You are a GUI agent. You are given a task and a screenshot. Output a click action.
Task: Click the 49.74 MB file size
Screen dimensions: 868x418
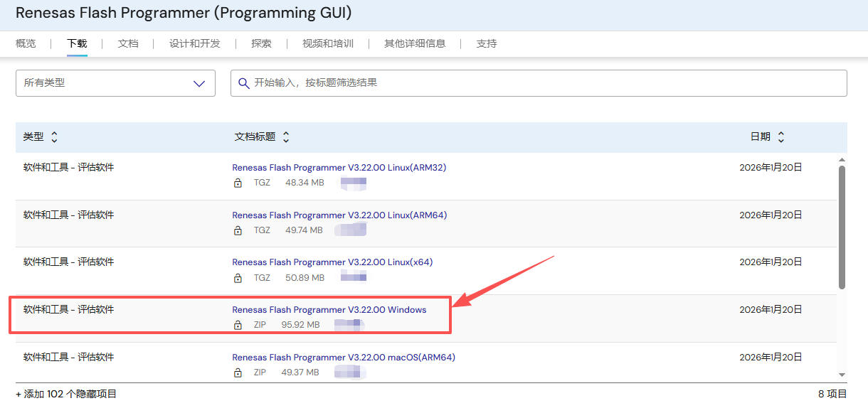point(304,230)
